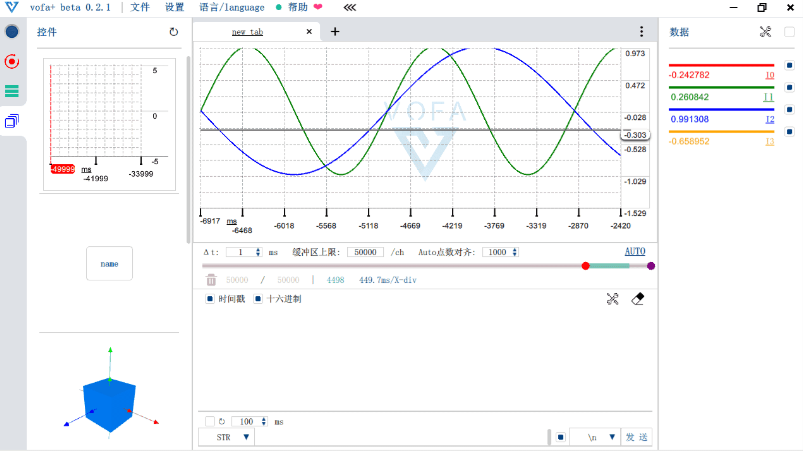Viewport: 803px width, 451px height.
Task: Click the I1 channel label link
Action: tap(768, 97)
